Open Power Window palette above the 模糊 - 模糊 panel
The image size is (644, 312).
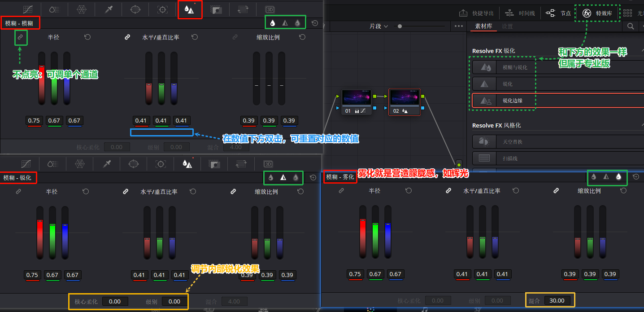tap(135, 9)
